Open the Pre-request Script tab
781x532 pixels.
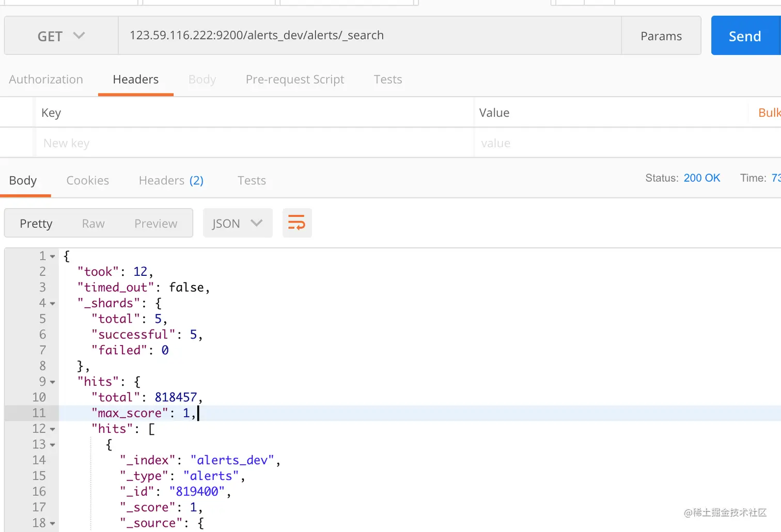pyautogui.click(x=295, y=79)
